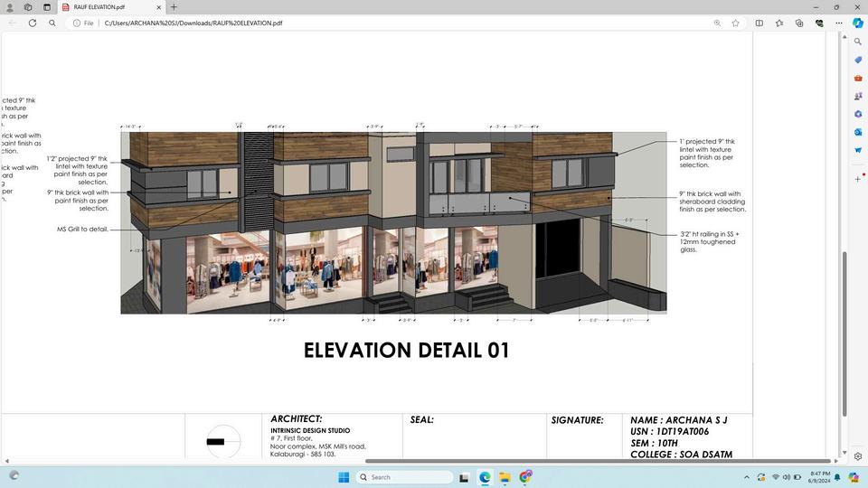Add this page to favorites star

[736, 23]
